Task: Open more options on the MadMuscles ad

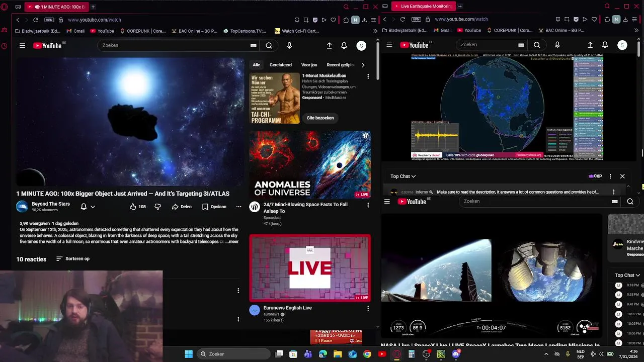Action: coord(368,76)
